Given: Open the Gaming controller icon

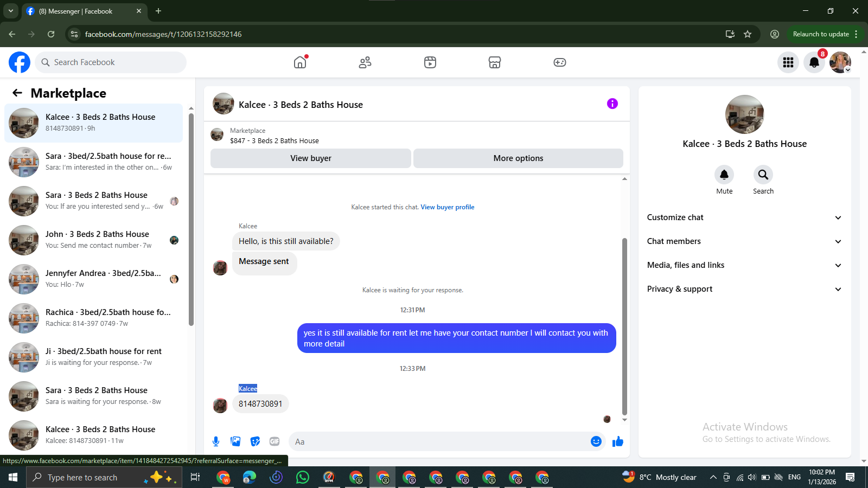Looking at the screenshot, I should tap(560, 62).
